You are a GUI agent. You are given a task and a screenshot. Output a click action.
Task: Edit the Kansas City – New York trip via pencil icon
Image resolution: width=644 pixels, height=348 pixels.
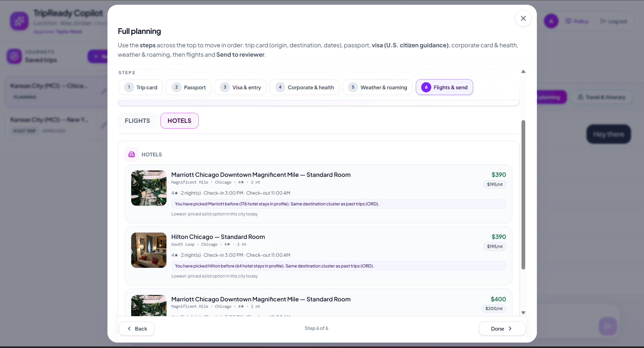pos(104,125)
